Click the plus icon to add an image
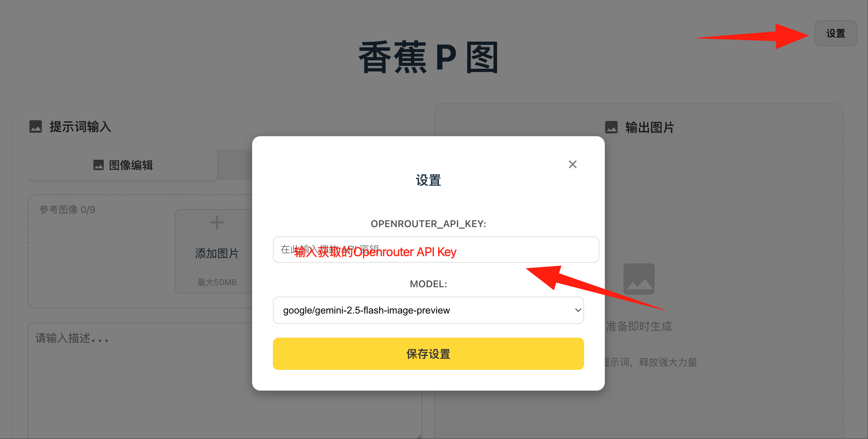Viewport: 868px width, 439px height. point(217,222)
